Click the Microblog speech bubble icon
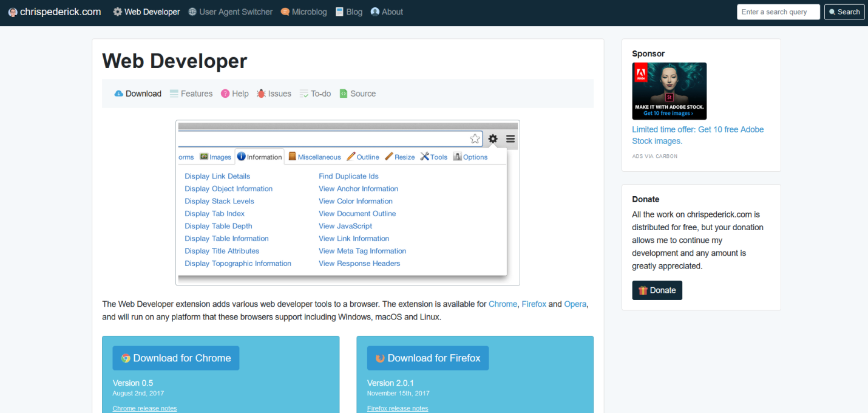The image size is (868, 413). tap(285, 12)
